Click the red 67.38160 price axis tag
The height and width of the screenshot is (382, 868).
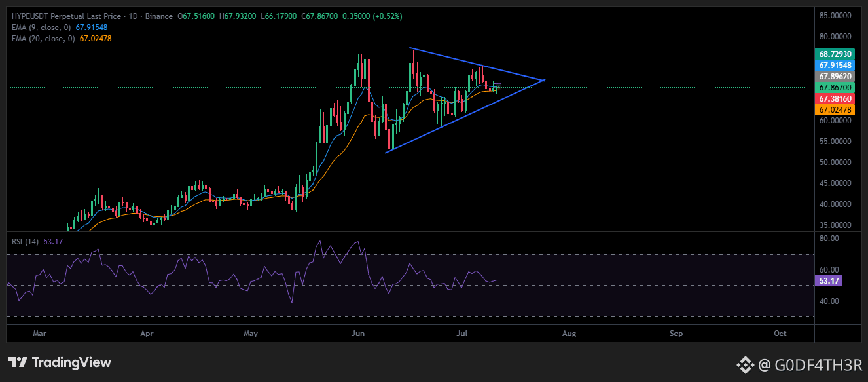(834, 98)
